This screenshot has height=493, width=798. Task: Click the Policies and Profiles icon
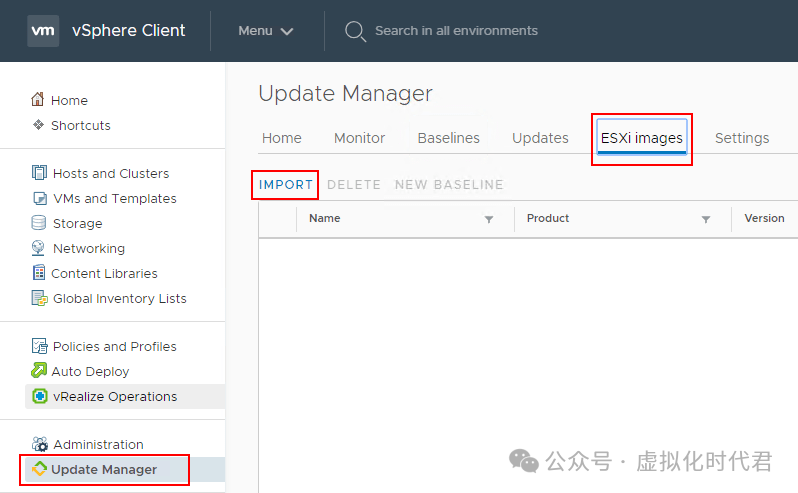click(39, 346)
